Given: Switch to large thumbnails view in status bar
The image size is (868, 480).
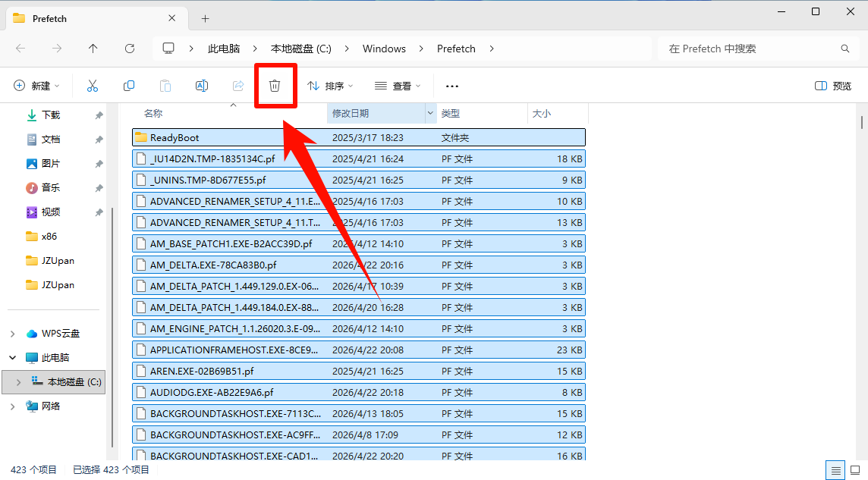Looking at the screenshot, I should pyautogui.click(x=855, y=471).
